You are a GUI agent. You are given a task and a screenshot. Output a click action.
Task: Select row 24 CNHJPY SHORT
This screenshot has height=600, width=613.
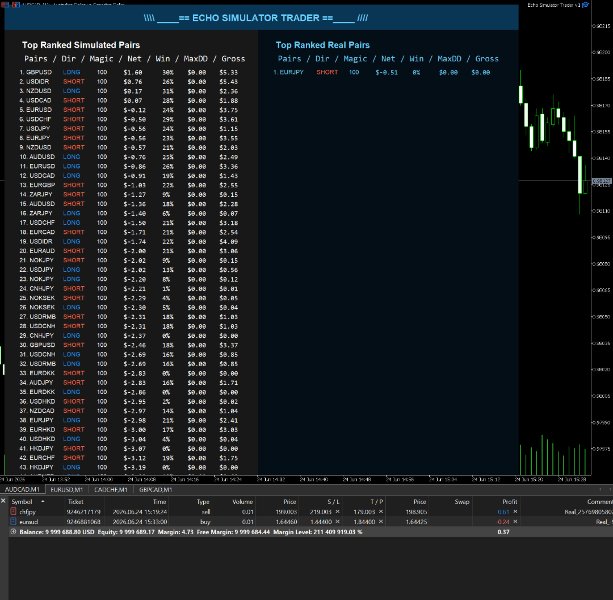(129, 288)
